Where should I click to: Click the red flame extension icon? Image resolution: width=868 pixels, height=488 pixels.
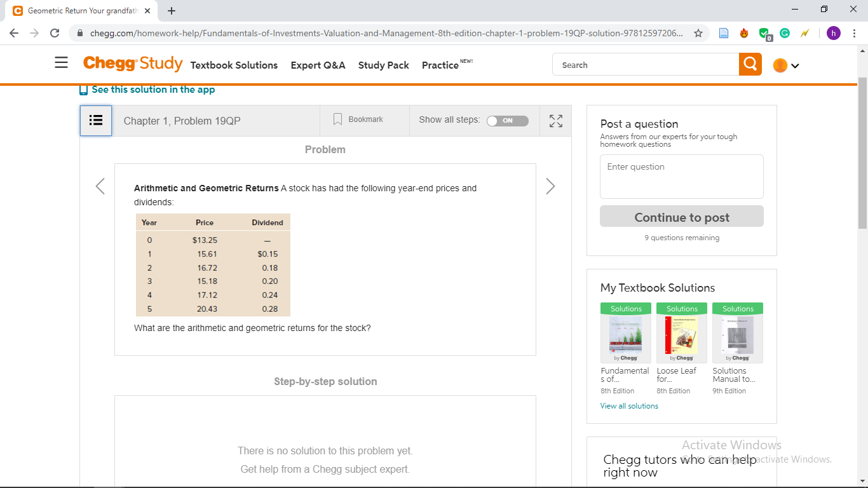(x=744, y=33)
